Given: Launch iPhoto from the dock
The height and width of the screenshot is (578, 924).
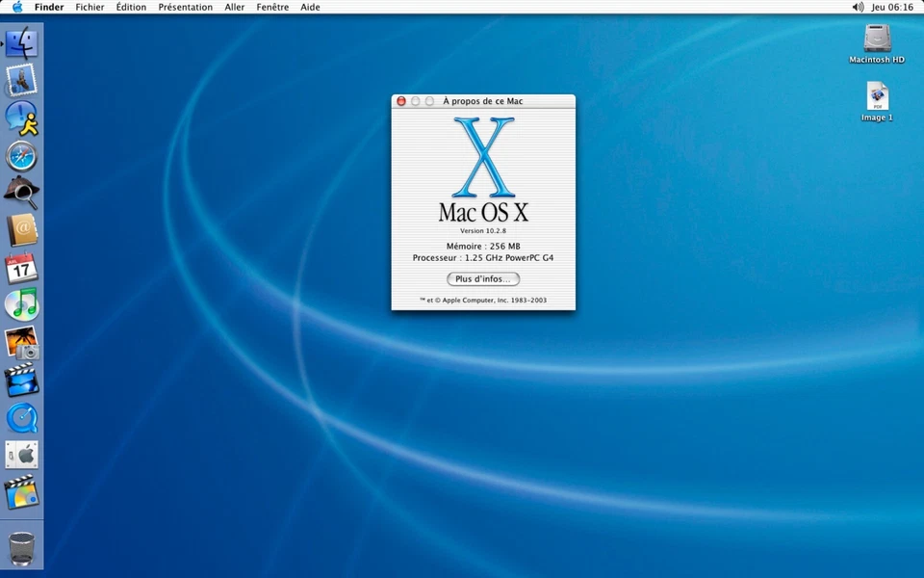Looking at the screenshot, I should click(x=21, y=343).
